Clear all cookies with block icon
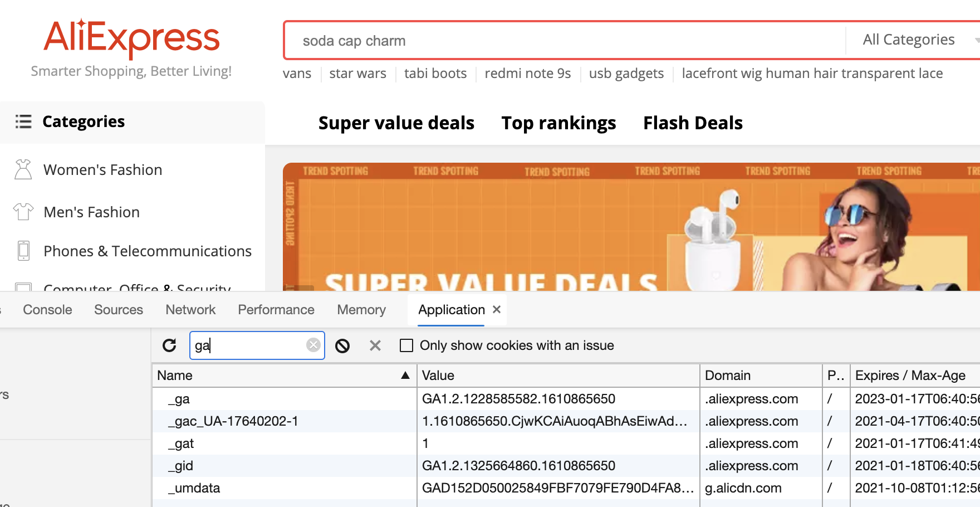 [342, 346]
